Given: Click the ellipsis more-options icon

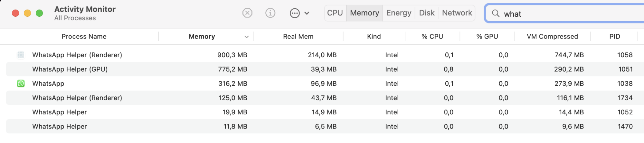Looking at the screenshot, I should coord(295,13).
